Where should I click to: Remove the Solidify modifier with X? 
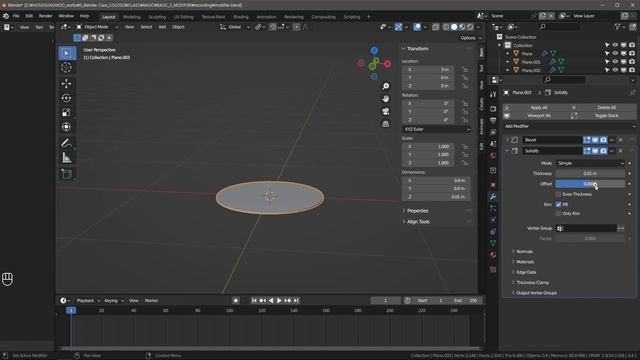coord(621,151)
